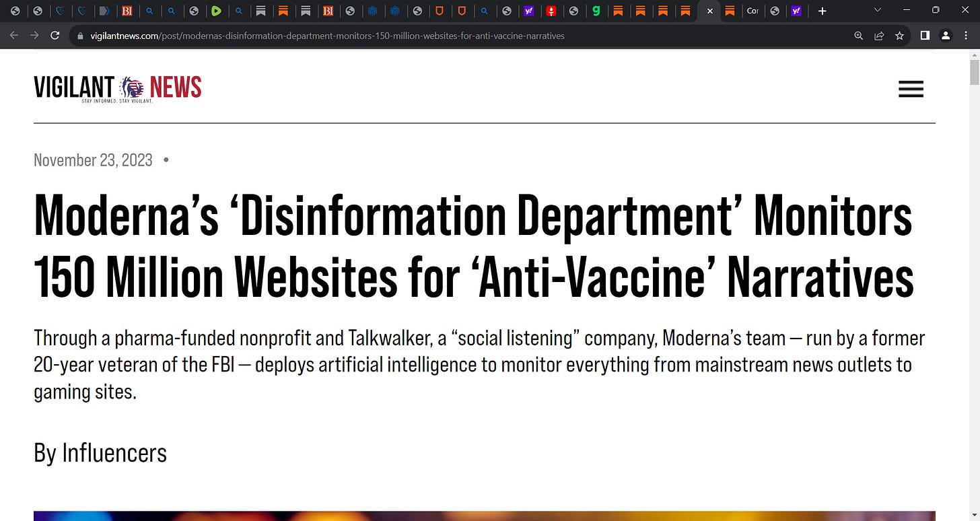980x521 pixels.
Task: Bookmark this page with the star icon
Action: tap(900, 36)
